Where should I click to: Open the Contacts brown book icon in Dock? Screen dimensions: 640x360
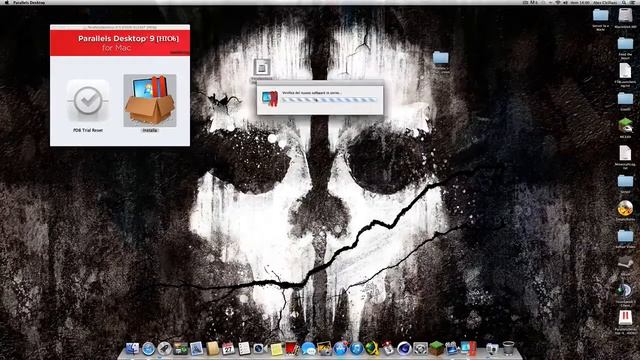pos(213,348)
